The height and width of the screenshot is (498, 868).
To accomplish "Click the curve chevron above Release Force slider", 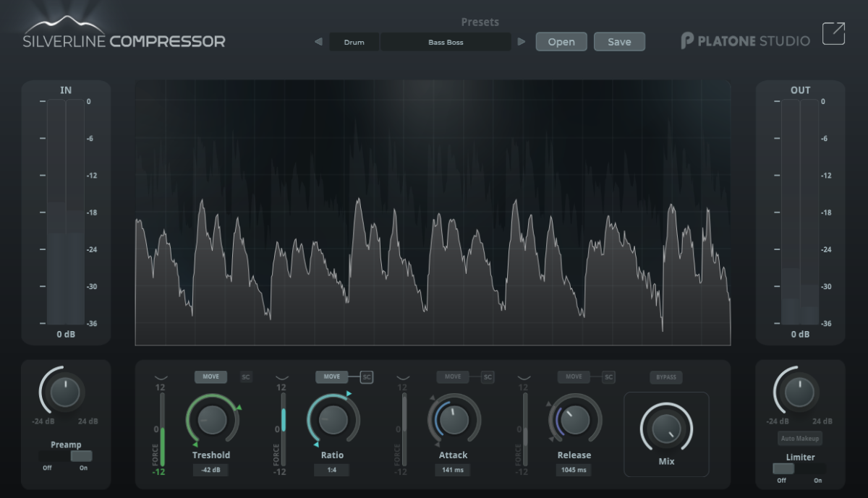I will [524, 377].
